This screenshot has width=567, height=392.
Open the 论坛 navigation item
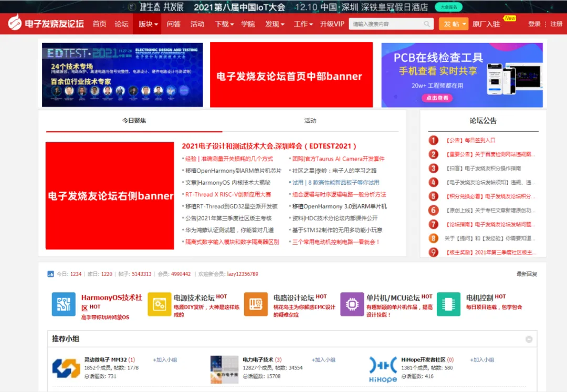121,24
